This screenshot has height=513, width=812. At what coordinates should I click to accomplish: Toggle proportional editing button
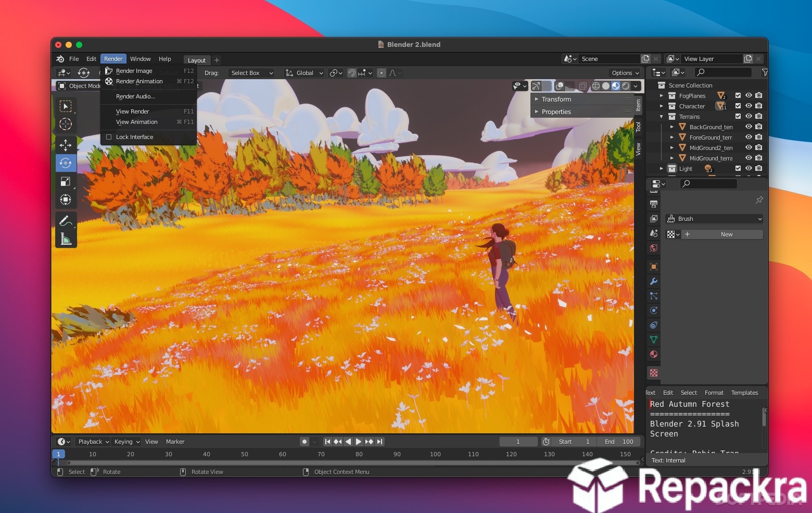pos(382,73)
